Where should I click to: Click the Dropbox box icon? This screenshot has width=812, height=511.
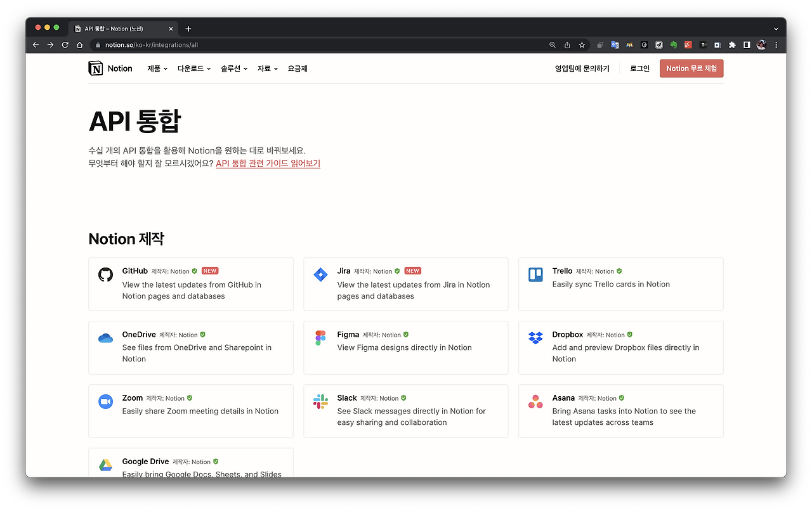[535, 338]
